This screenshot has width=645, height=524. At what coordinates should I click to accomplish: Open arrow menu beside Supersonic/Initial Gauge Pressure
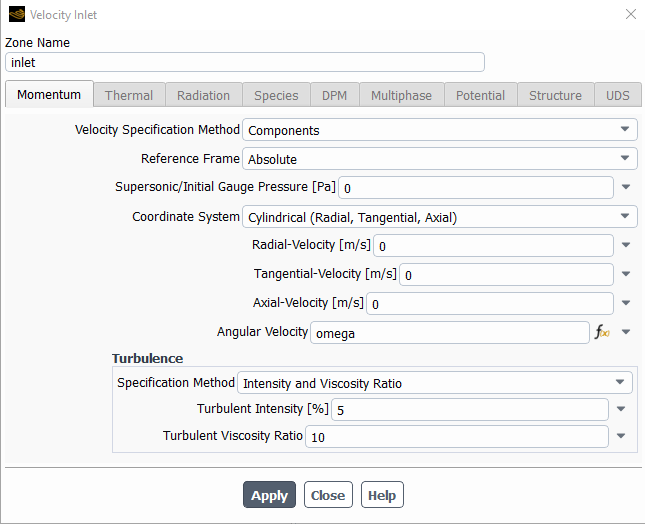(x=626, y=188)
